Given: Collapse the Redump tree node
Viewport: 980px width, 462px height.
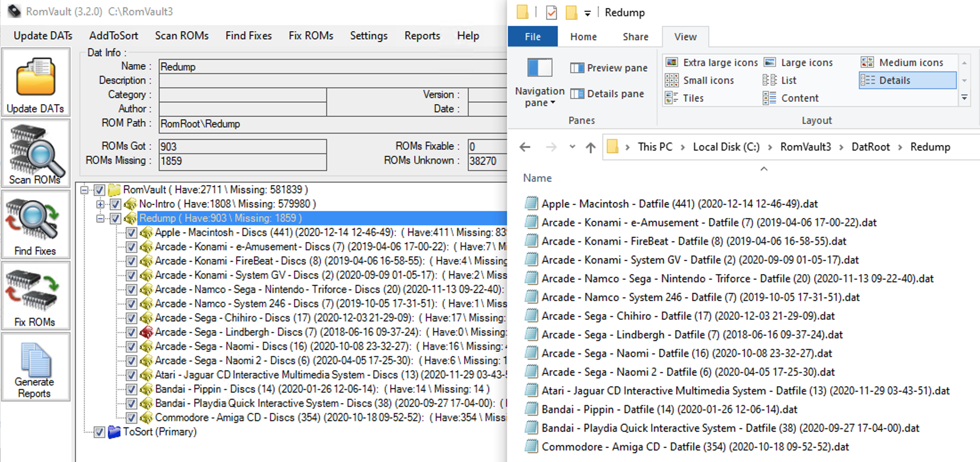Looking at the screenshot, I should point(100,219).
